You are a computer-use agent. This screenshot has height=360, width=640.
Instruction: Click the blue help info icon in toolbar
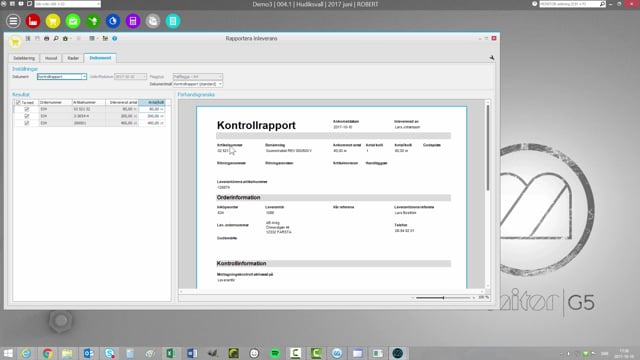115,38
